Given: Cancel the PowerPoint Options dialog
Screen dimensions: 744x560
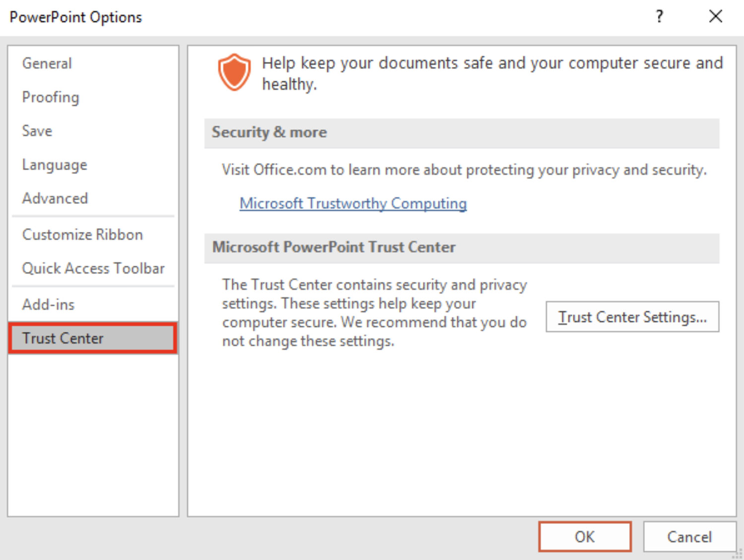Looking at the screenshot, I should pos(689,537).
